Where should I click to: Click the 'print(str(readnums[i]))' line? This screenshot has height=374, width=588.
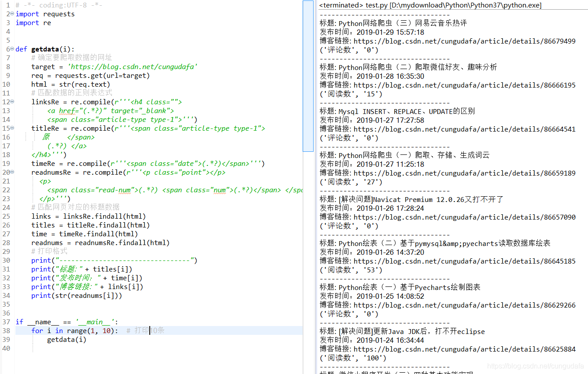click(x=77, y=296)
